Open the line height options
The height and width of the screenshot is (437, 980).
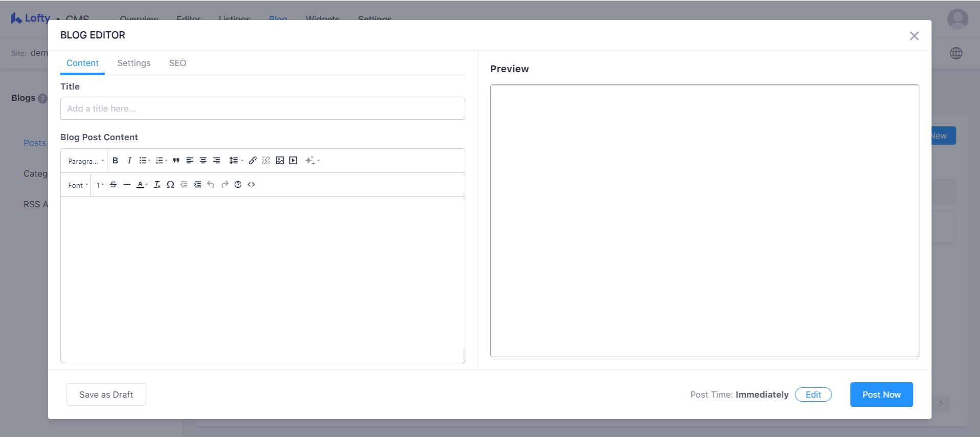point(236,161)
